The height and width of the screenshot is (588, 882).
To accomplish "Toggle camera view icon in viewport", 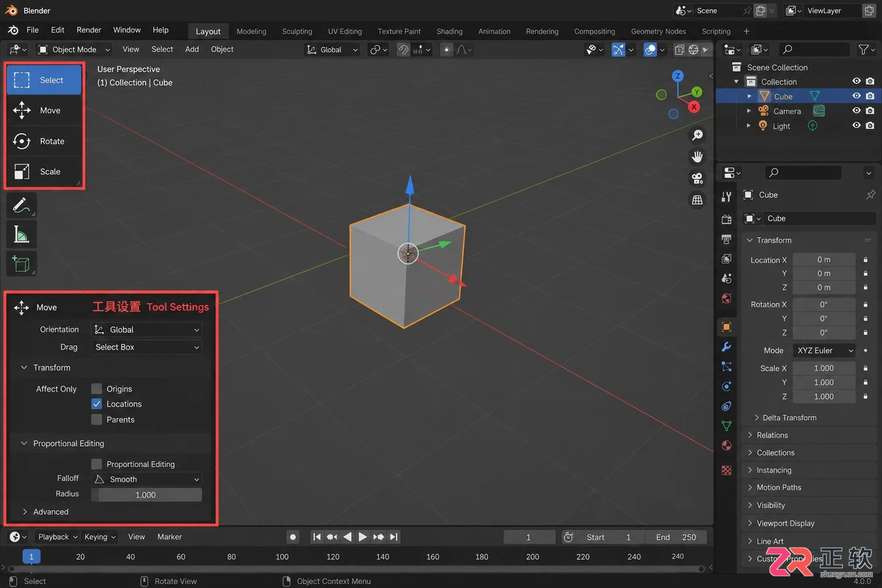I will click(x=697, y=178).
